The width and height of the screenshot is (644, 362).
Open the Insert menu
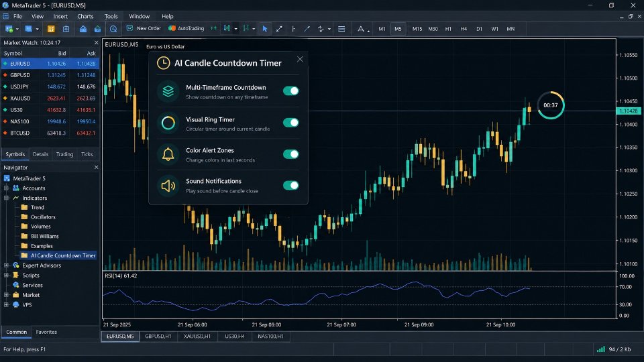pos(60,16)
